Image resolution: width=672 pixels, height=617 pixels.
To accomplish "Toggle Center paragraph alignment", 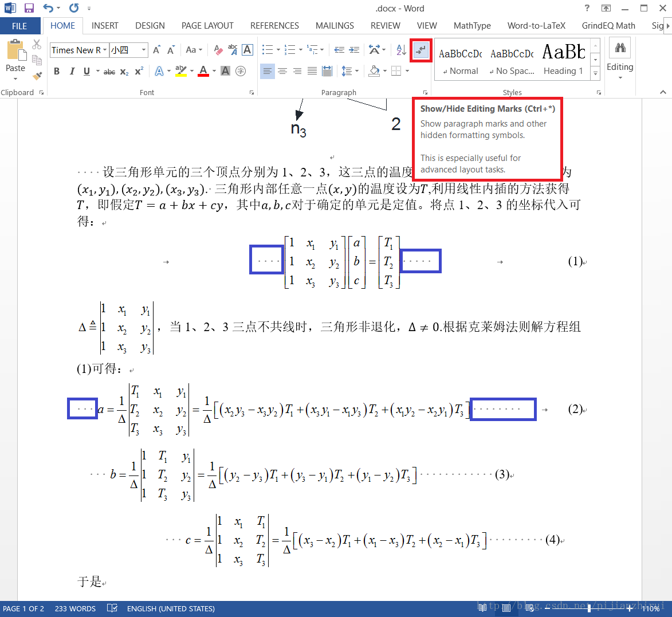I will tap(282, 71).
